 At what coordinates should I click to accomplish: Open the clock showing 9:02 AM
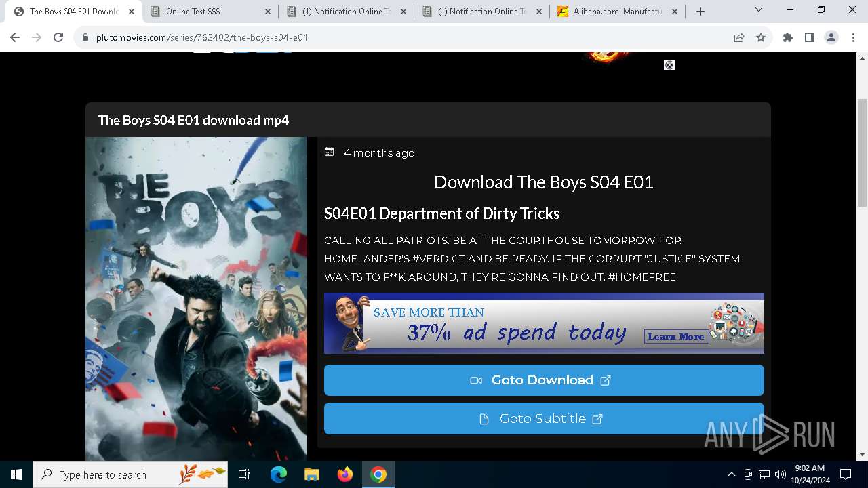point(810,474)
